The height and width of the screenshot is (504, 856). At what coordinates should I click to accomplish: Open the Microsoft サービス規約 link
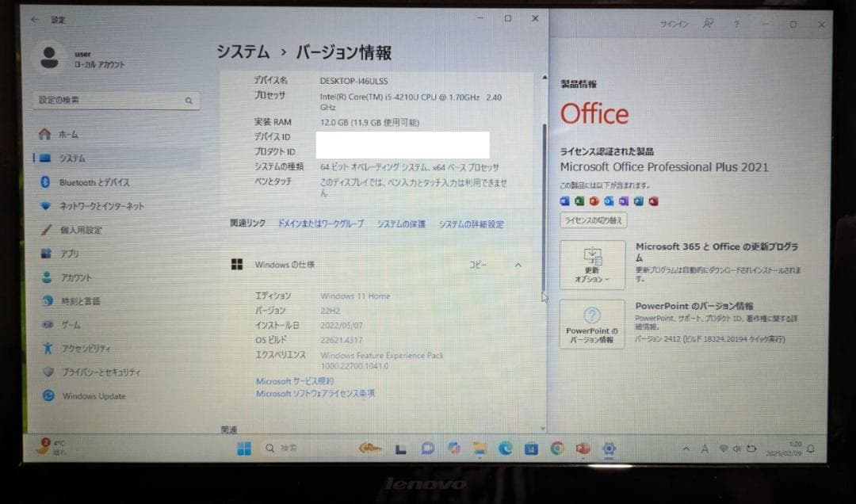click(294, 381)
